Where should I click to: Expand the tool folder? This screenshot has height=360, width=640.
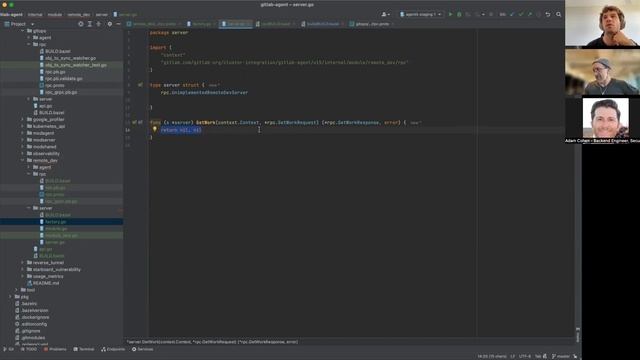pos(17,290)
